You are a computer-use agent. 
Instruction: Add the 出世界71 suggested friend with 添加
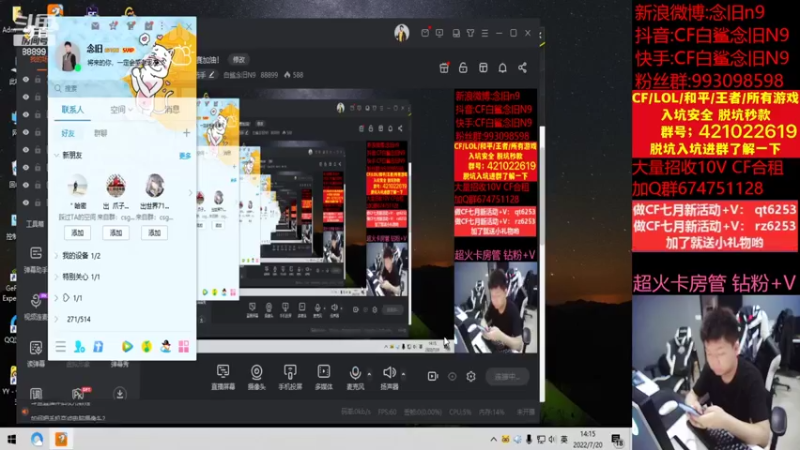click(x=154, y=233)
